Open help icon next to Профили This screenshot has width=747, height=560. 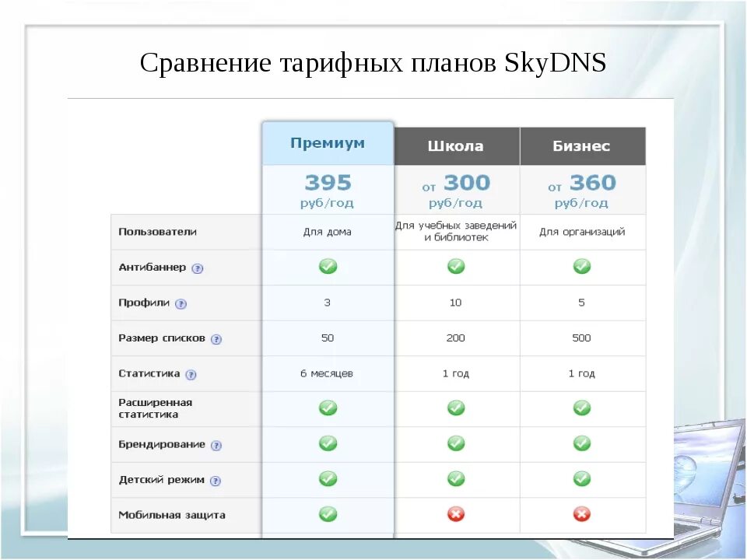click(x=181, y=304)
